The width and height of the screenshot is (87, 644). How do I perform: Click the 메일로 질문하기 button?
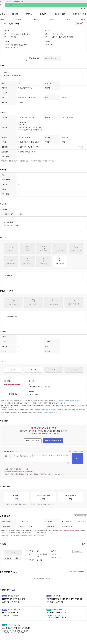click(58, 474)
